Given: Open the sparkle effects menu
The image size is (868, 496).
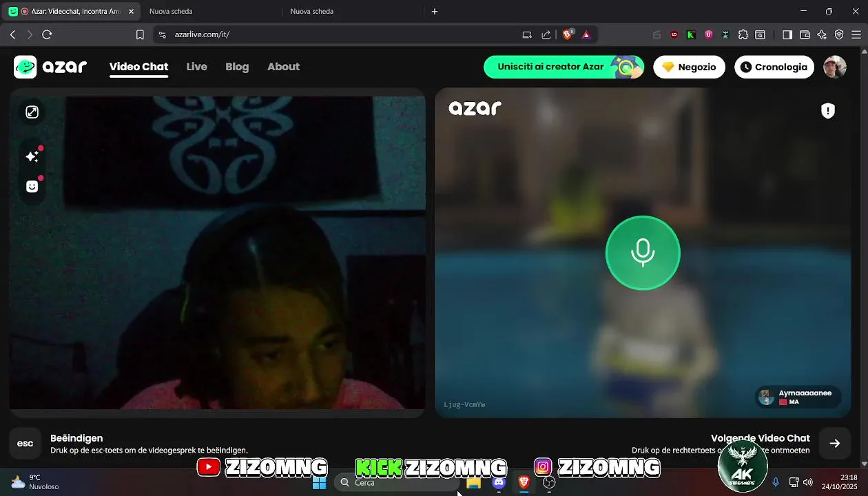Looking at the screenshot, I should coord(32,156).
